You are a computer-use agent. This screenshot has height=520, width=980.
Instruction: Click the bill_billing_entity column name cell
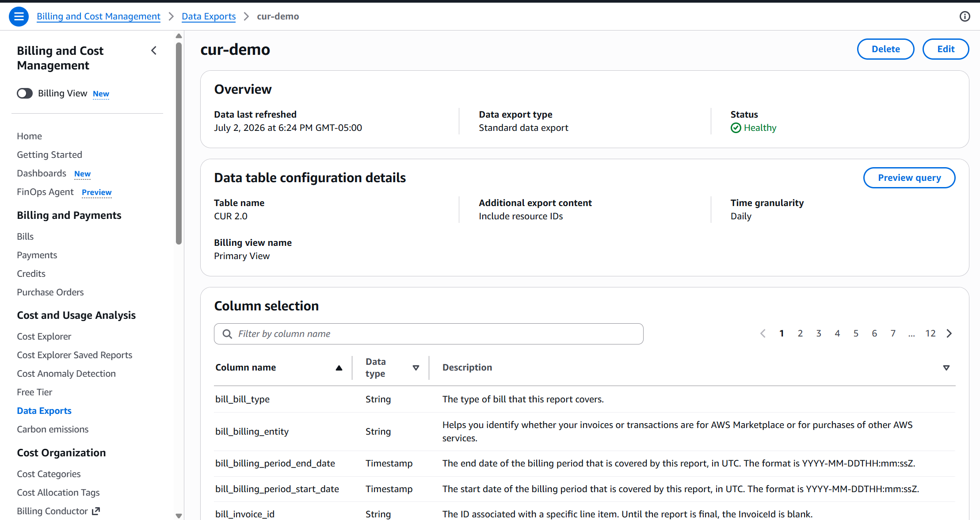(x=252, y=432)
